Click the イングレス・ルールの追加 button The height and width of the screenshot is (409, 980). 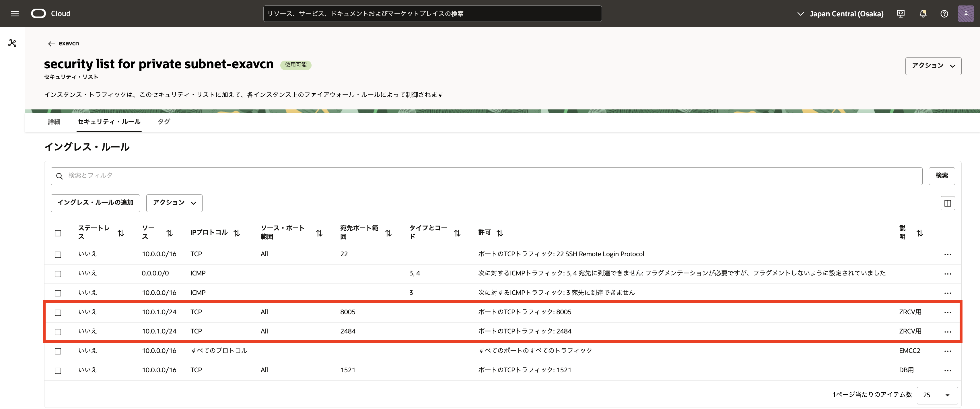[95, 202]
